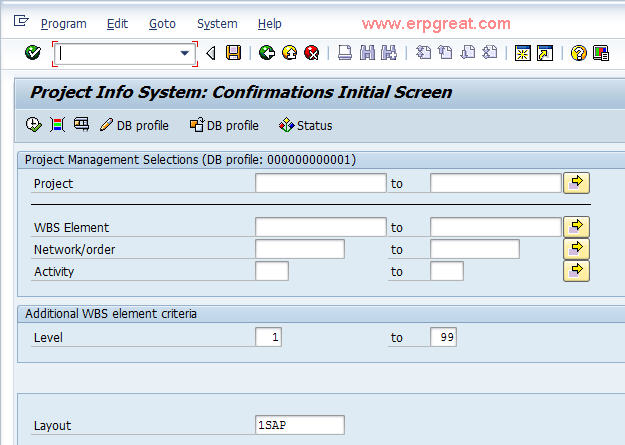Click the Generate Shortcut icon

[x=545, y=53]
